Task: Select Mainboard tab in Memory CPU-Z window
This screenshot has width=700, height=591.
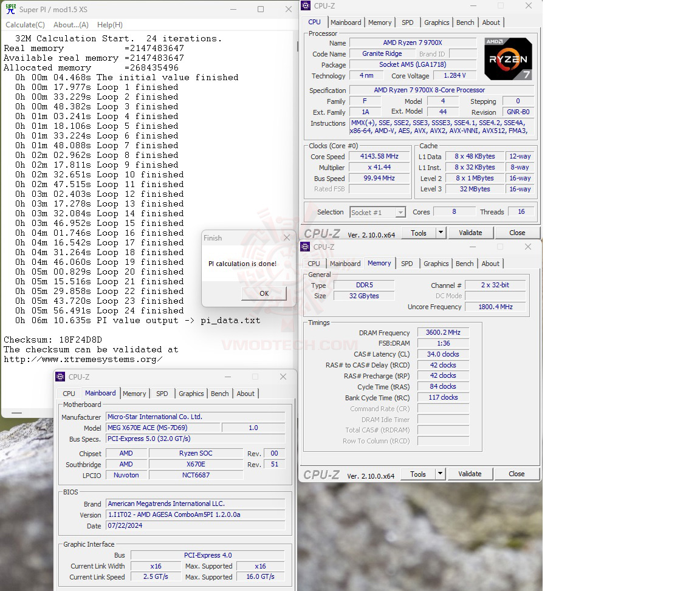Action: pos(345,264)
